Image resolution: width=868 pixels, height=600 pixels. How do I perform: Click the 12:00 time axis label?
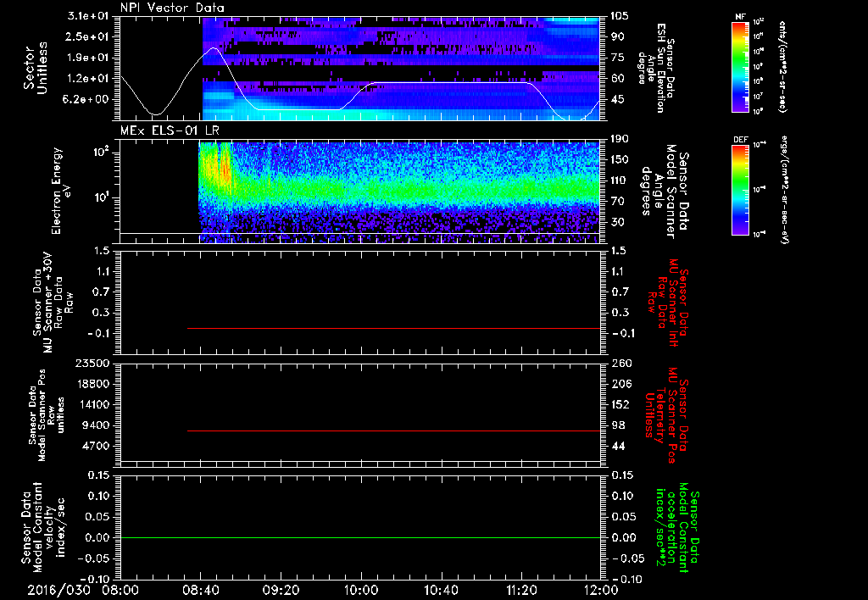(602, 590)
